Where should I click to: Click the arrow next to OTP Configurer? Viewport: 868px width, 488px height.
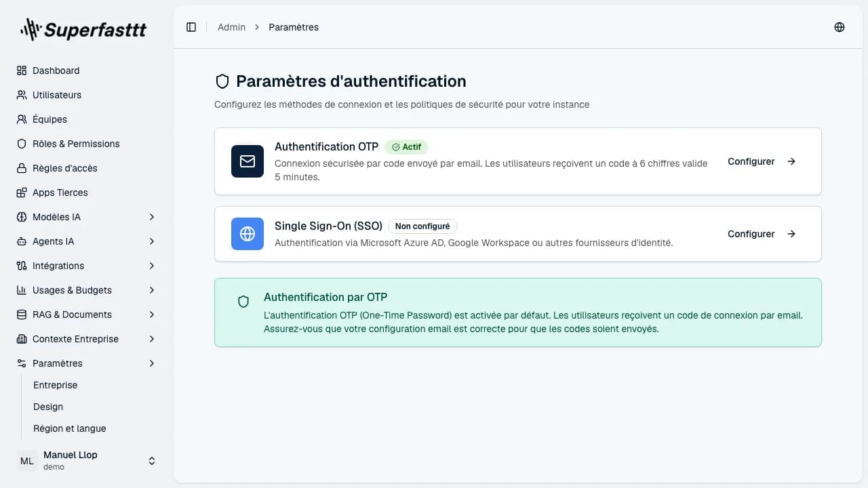coord(791,161)
